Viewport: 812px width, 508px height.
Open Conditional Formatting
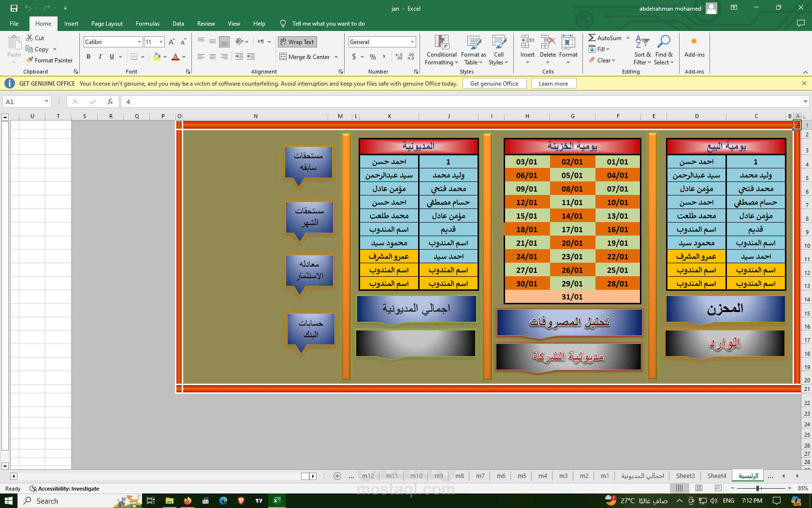442,50
